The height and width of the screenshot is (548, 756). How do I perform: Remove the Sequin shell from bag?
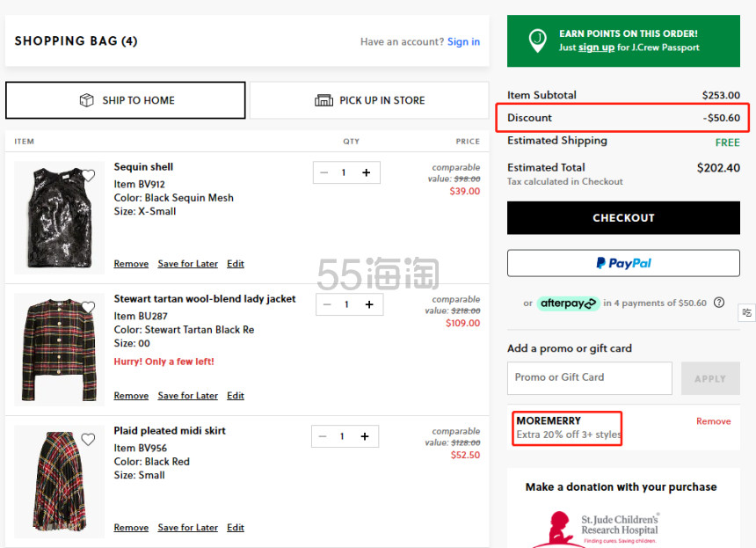[131, 264]
